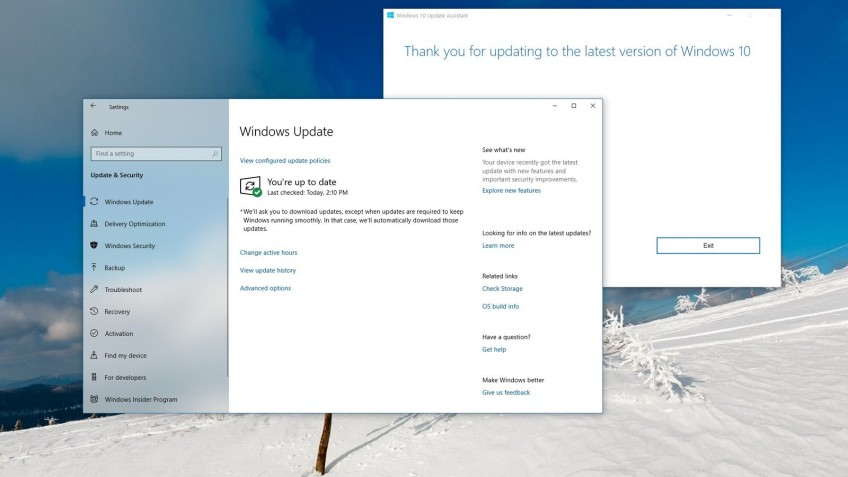
Task: Click the Activation checkmark-circle icon
Action: (x=94, y=333)
